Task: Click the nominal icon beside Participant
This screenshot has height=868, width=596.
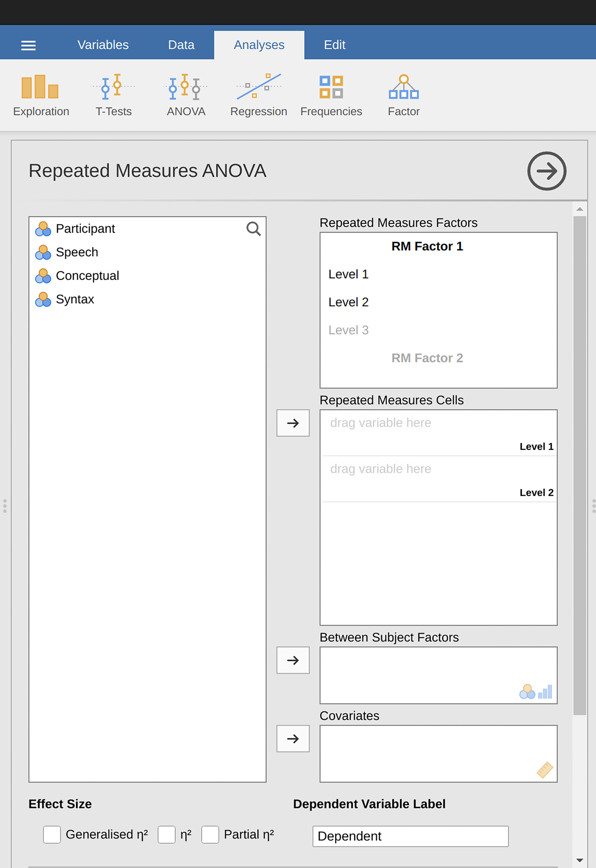Action: (x=43, y=229)
